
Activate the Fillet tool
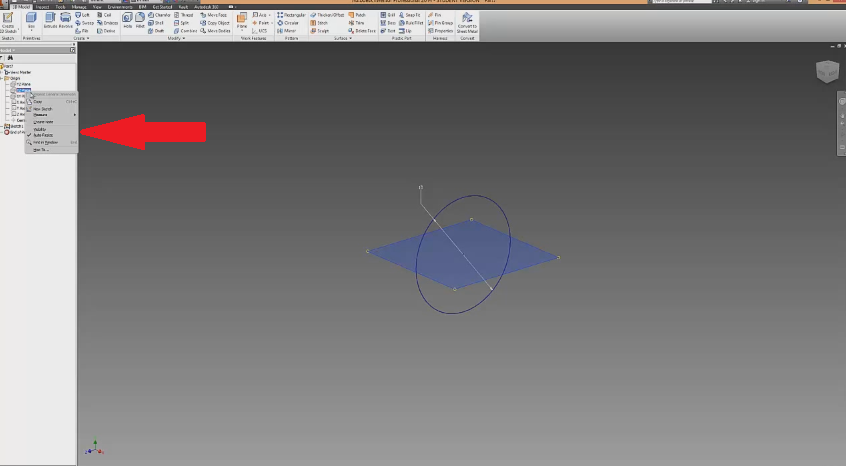(x=140, y=20)
